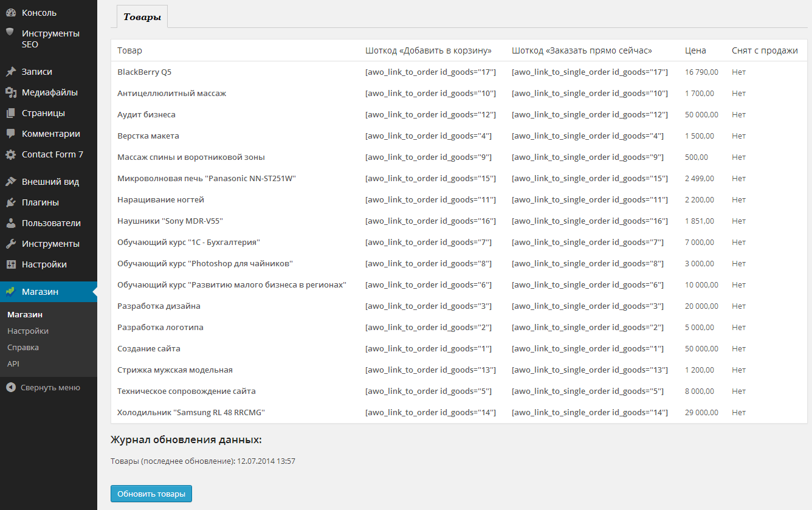Click the Шоткод «Добавить в корзину» header
Image resolution: width=812 pixels, height=510 pixels.
tap(428, 50)
